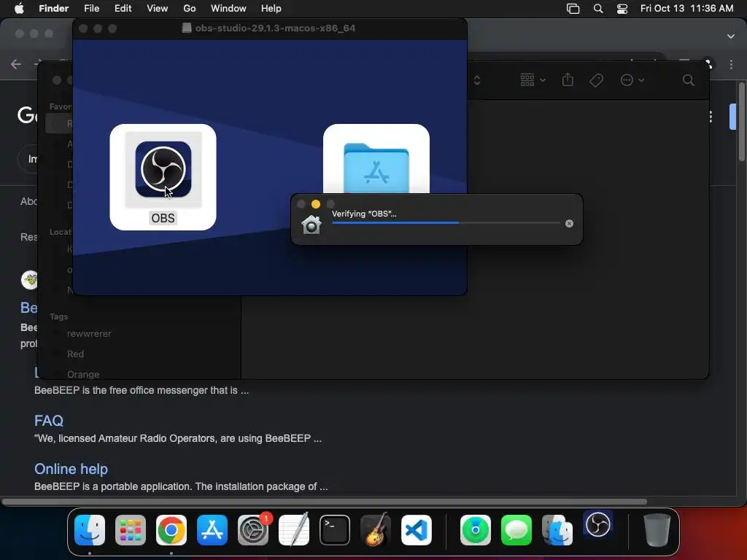This screenshot has width=747, height=560.
Task: Open Spotlight search in menu bar
Action: [x=598, y=9]
